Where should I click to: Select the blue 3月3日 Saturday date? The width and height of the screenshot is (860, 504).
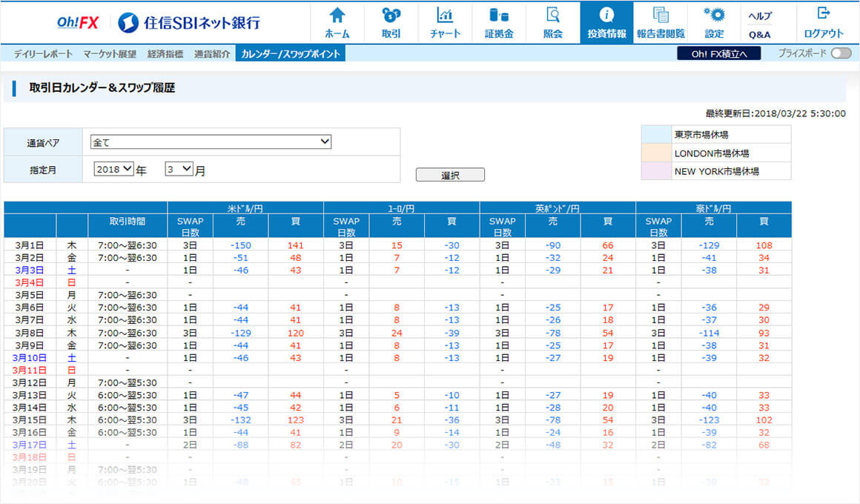pyautogui.click(x=30, y=270)
